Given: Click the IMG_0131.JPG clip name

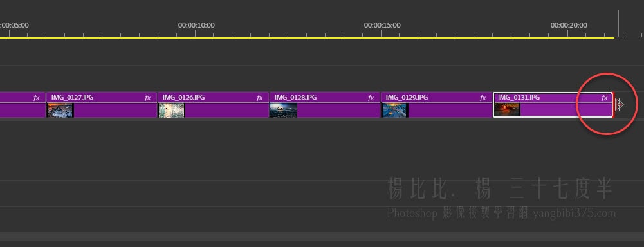Looking at the screenshot, I should click(x=519, y=98).
